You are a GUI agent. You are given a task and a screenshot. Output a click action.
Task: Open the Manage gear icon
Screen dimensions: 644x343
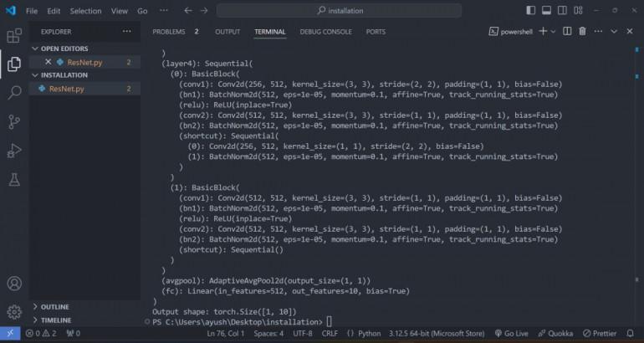coord(14,312)
